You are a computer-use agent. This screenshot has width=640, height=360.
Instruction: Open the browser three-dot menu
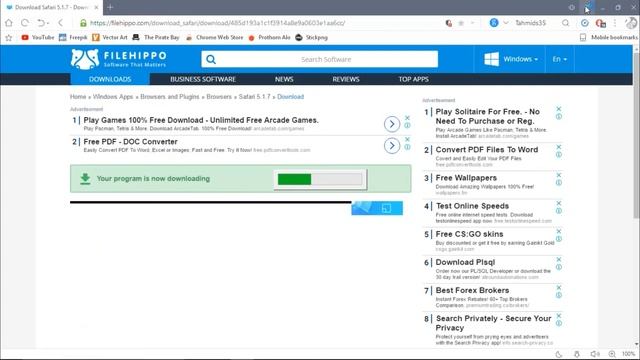(615, 23)
